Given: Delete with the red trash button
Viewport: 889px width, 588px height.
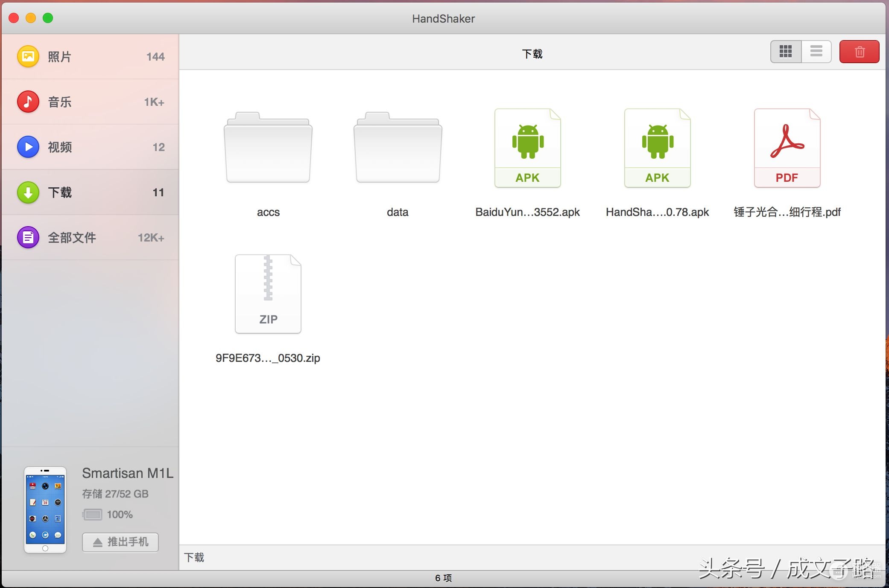Looking at the screenshot, I should click(859, 52).
